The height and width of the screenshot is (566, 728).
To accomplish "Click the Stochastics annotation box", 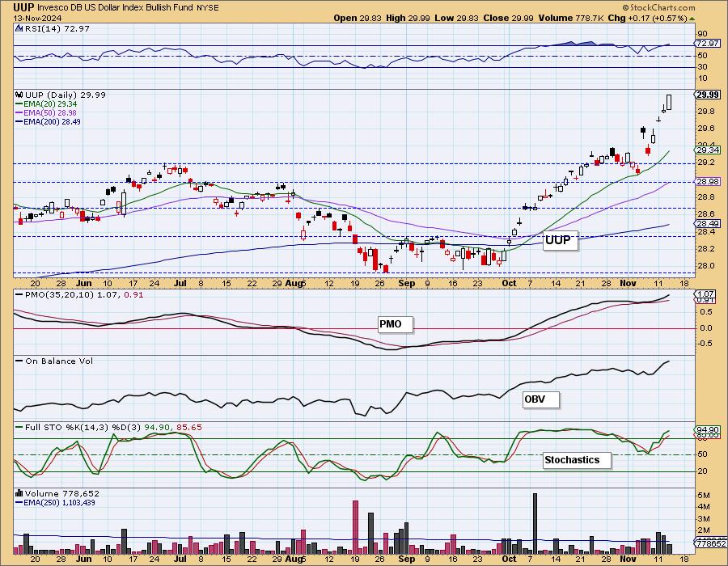I will (x=577, y=460).
